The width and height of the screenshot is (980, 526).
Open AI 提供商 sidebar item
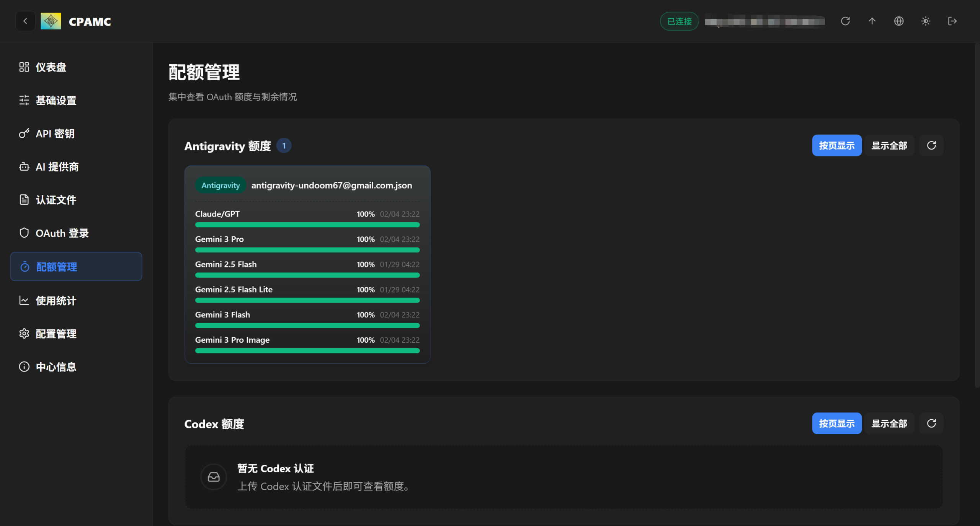click(x=57, y=167)
